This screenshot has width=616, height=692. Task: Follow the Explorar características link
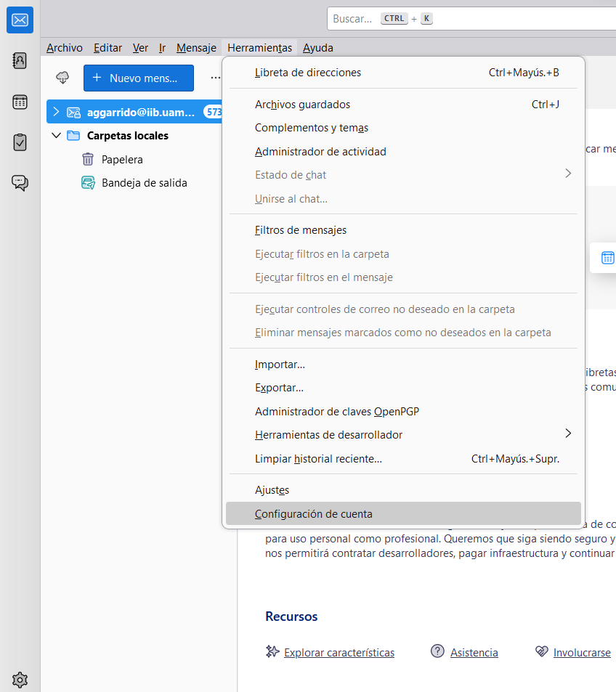(339, 653)
